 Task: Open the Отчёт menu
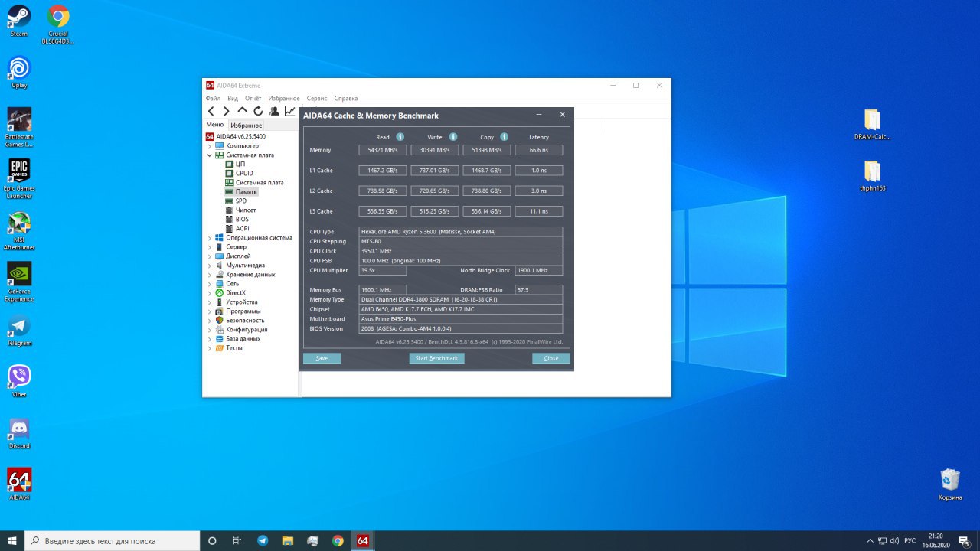(x=253, y=98)
